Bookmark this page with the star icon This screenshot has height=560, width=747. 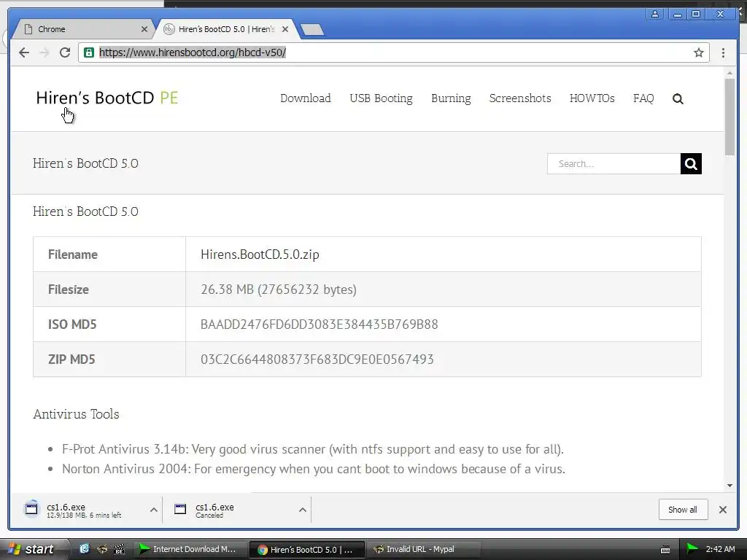tap(698, 52)
